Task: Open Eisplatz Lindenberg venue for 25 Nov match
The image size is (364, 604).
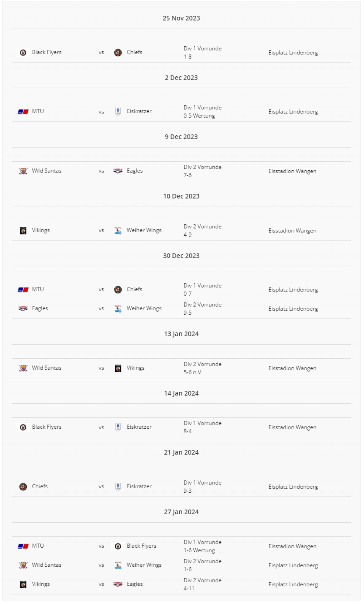Action: (293, 53)
